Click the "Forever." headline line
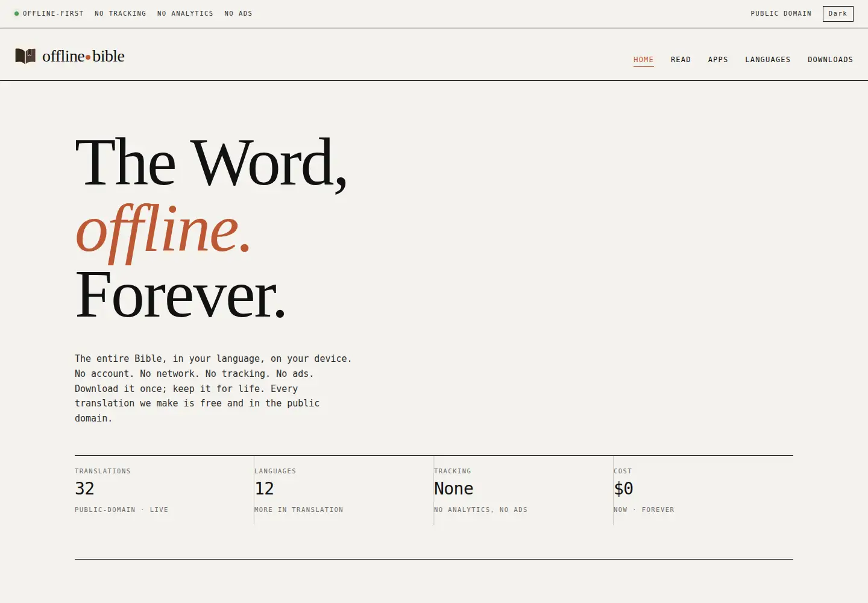This screenshot has width=868, height=603. [180, 295]
